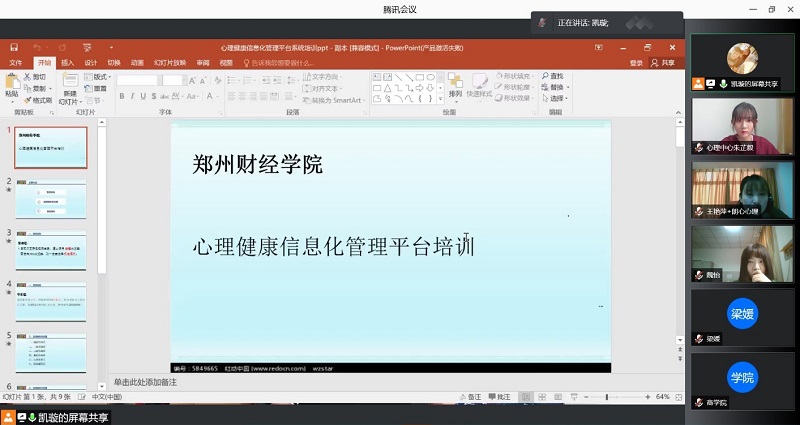Toggle Bold formatting
The height and width of the screenshot is (425, 800).
click(121, 96)
